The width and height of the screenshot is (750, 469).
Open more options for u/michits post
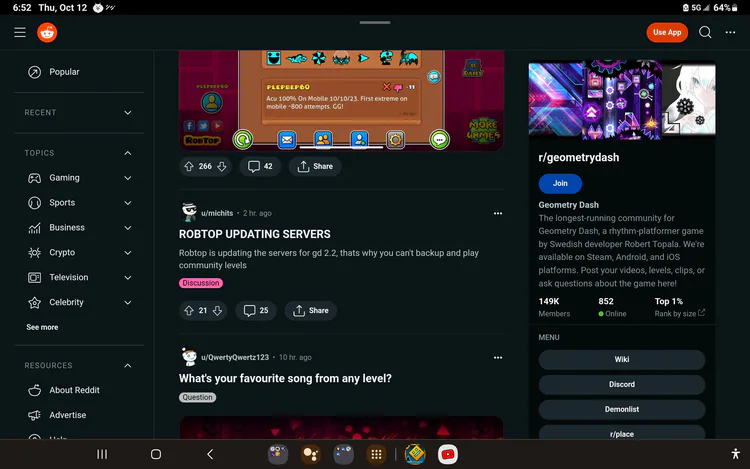tap(498, 213)
